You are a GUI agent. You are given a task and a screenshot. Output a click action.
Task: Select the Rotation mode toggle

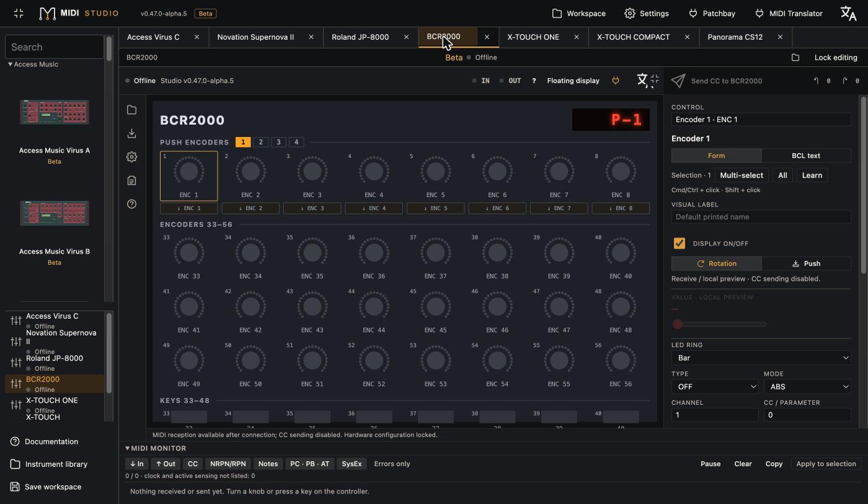click(x=716, y=263)
